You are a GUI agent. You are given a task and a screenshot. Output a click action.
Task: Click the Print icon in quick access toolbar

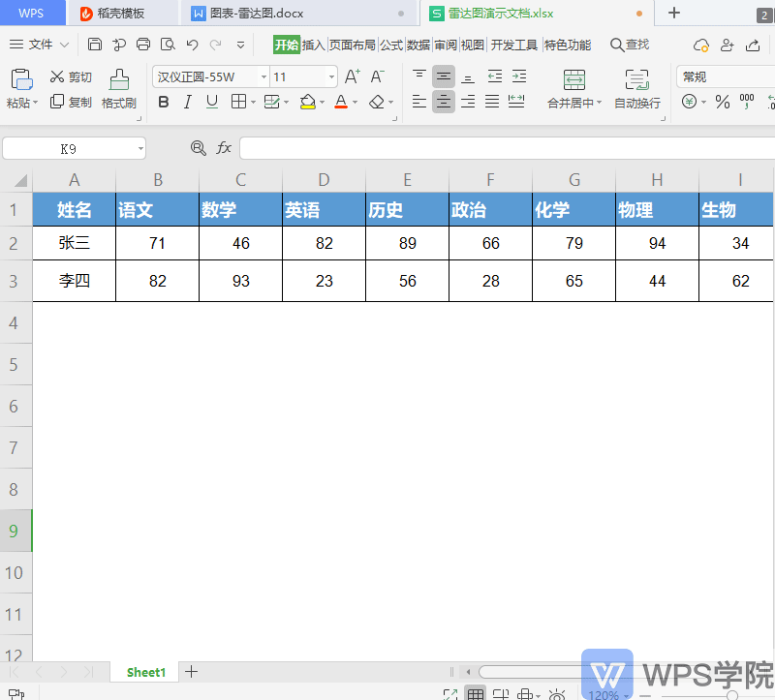pyautogui.click(x=143, y=45)
